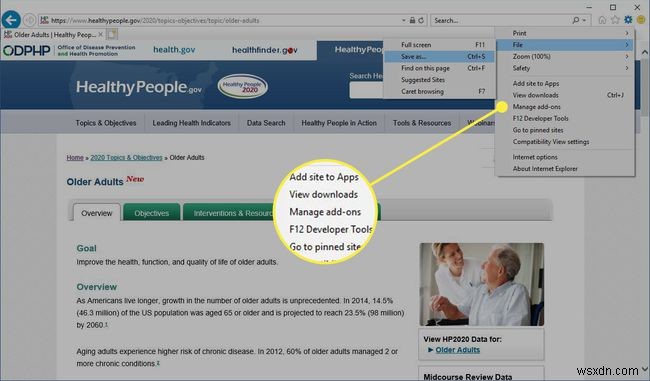Open the health.gov link
The width and height of the screenshot is (650, 381).
[x=174, y=50]
